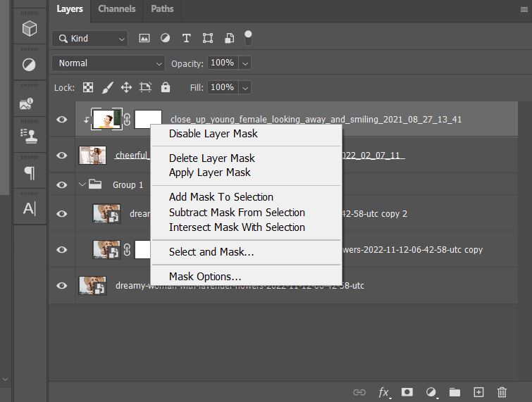Filter layers by smart objects
Viewport: 532px width, 402px height.
[x=229, y=38]
